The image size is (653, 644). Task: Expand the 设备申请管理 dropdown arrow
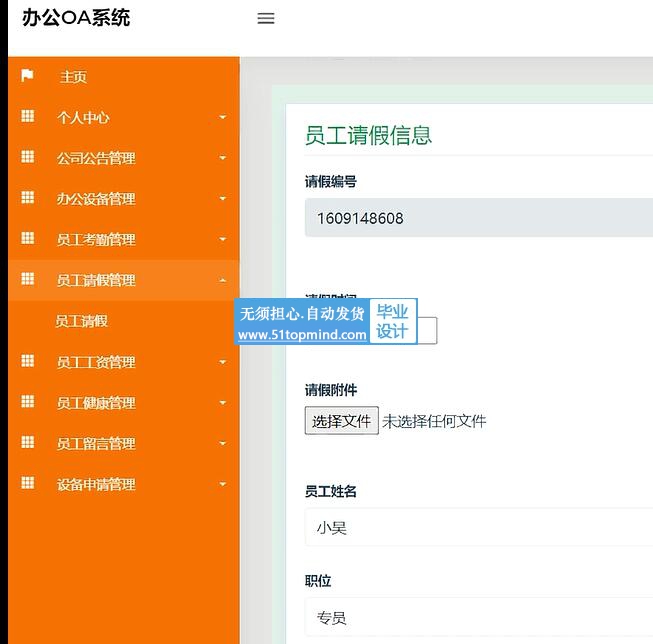222,485
